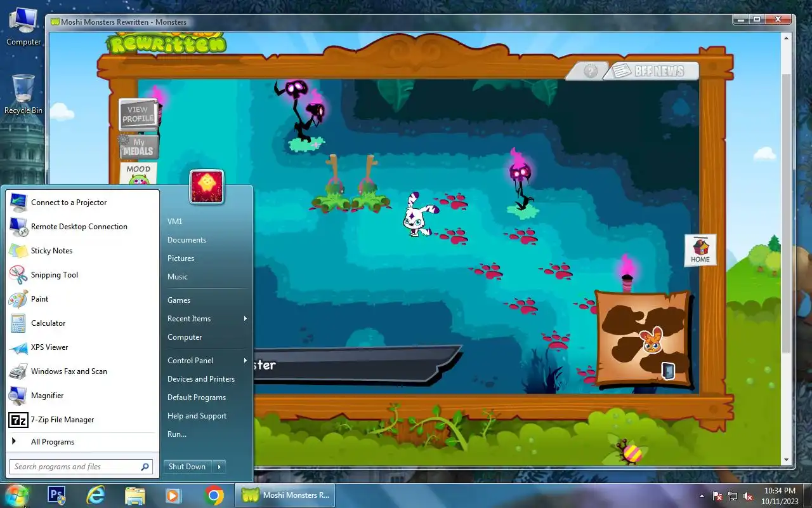Image resolution: width=812 pixels, height=508 pixels.
Task: Open Music from Start menu
Action: click(x=207, y=277)
